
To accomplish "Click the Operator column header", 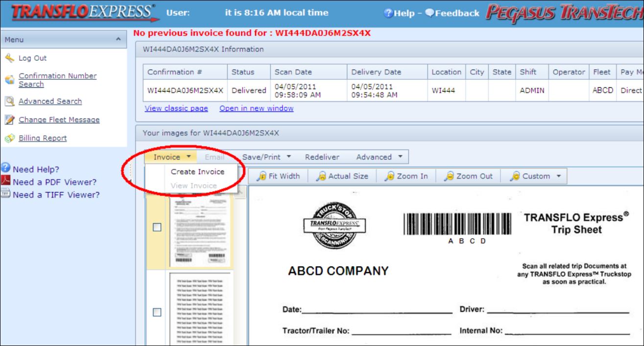I will click(569, 72).
